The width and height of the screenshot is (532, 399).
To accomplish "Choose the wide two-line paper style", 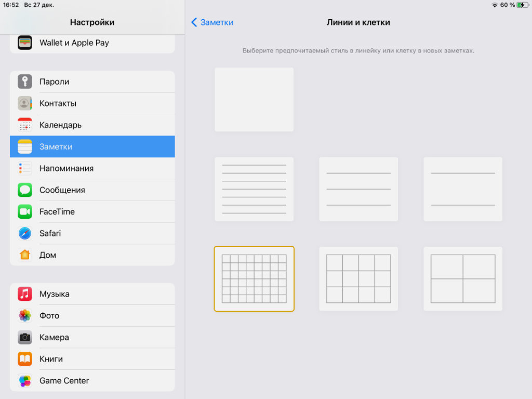I will (463, 189).
